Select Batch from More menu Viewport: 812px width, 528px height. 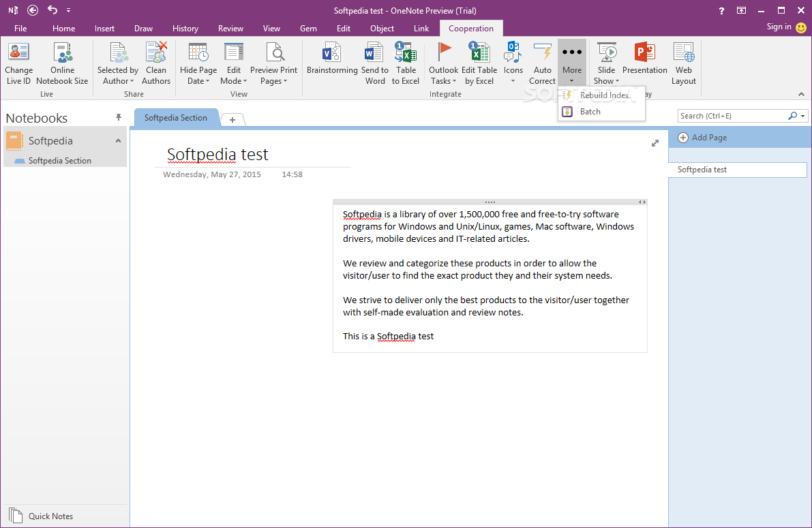(601, 112)
